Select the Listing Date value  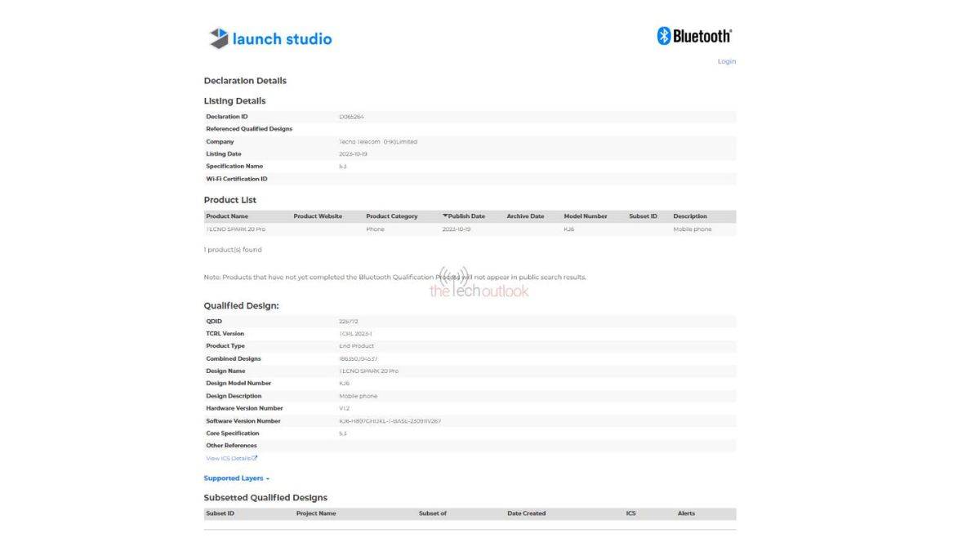click(x=354, y=154)
